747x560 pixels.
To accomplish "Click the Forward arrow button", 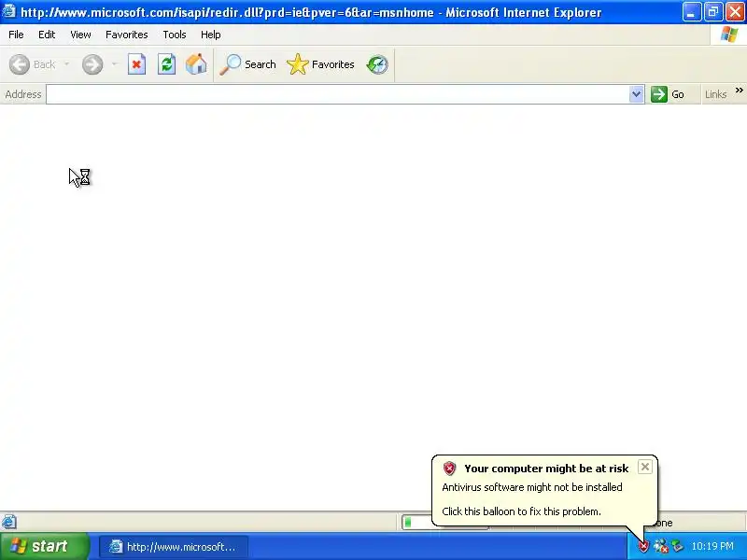I will click(92, 64).
